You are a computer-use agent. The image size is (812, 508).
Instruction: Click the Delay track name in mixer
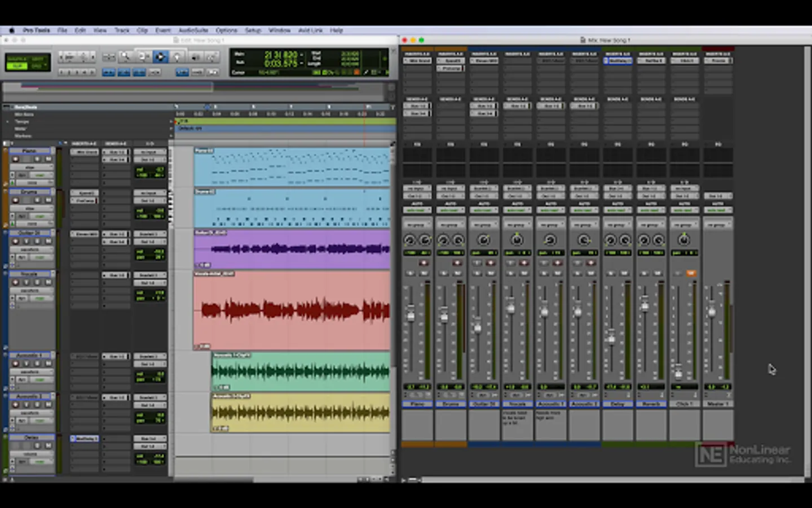[617, 404]
